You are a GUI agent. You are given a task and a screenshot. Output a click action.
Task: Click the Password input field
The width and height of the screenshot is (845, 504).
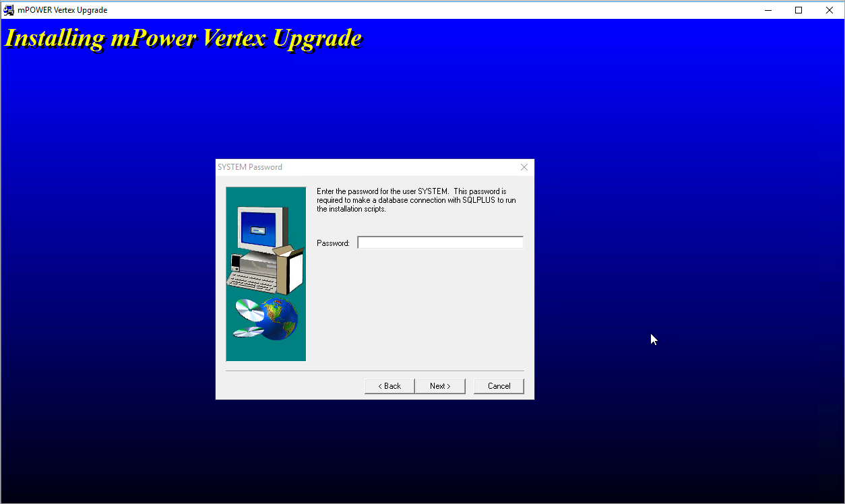tap(440, 243)
